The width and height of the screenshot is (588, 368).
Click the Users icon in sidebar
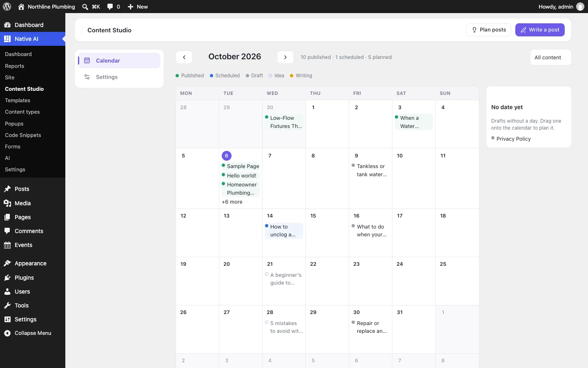tap(7, 292)
